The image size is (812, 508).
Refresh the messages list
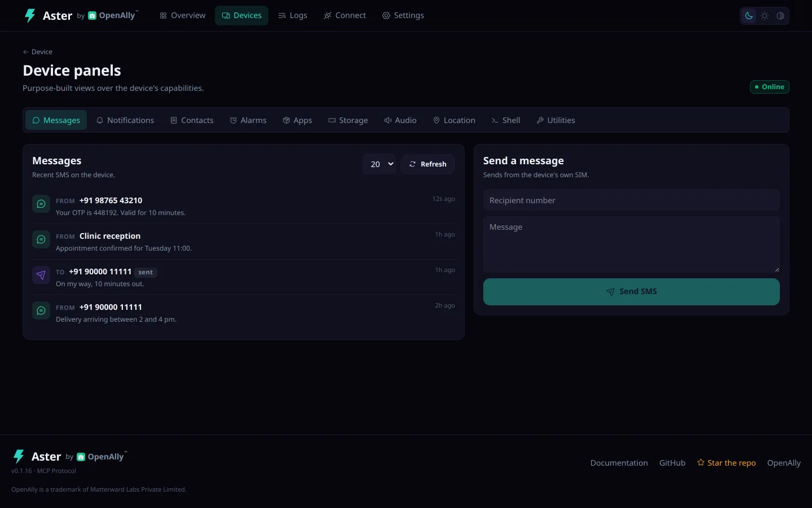pos(427,164)
